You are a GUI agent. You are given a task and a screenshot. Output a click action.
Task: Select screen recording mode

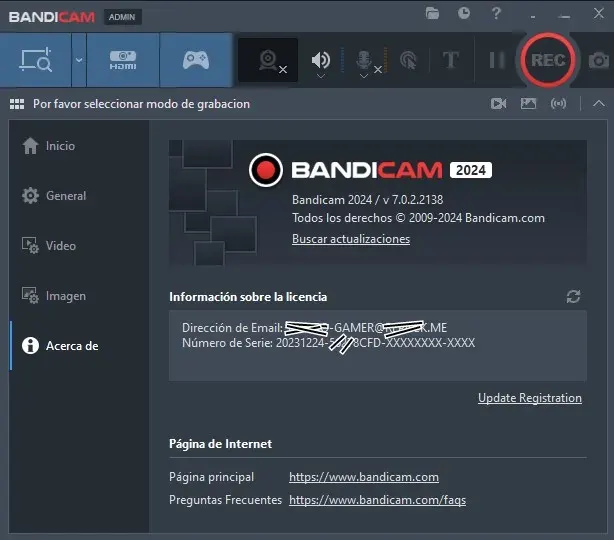[x=36, y=60]
